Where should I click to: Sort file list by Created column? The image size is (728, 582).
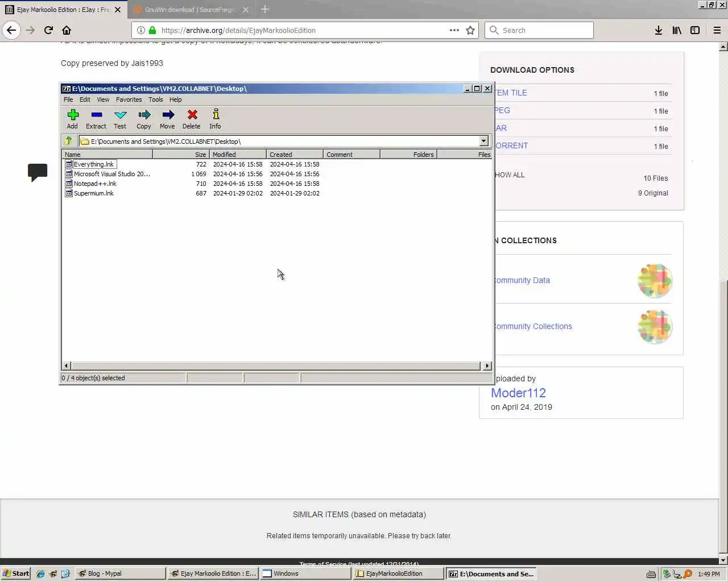(x=295, y=155)
